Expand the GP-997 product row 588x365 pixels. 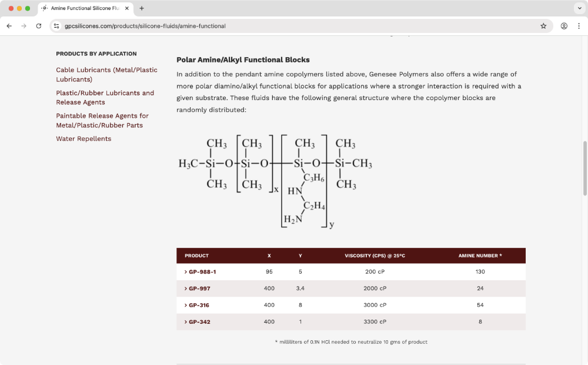click(x=197, y=288)
